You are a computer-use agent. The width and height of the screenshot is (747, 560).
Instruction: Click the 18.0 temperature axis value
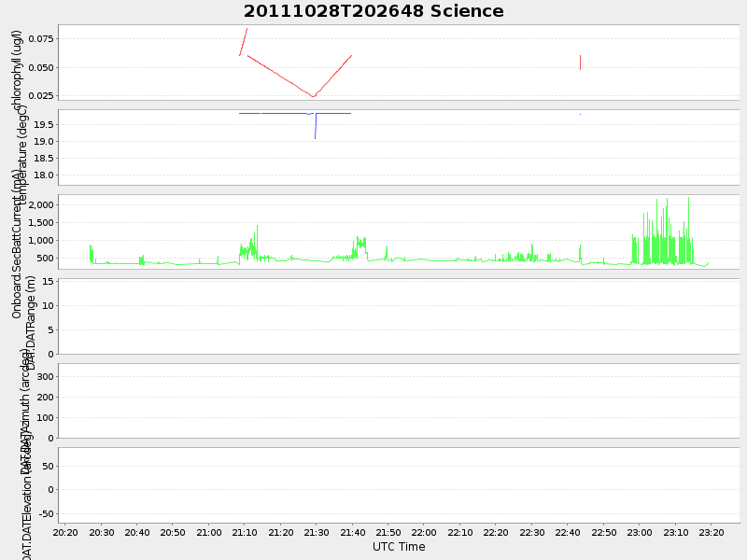click(43, 175)
